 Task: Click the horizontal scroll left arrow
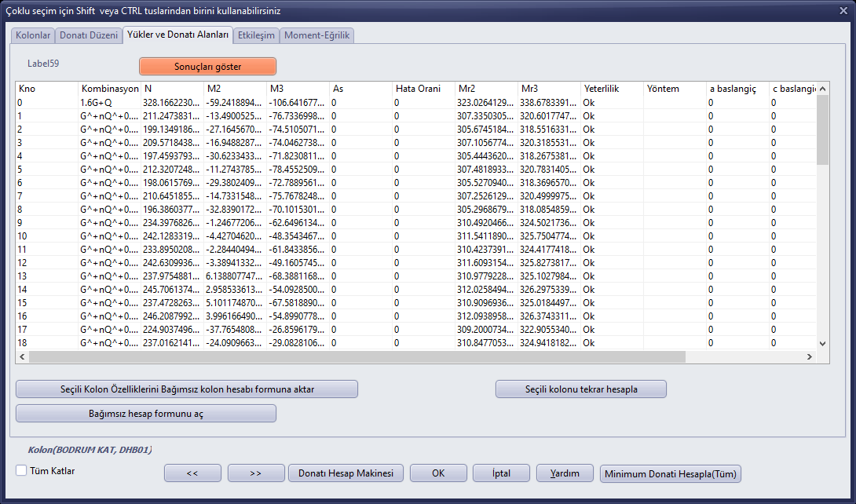[x=23, y=356]
